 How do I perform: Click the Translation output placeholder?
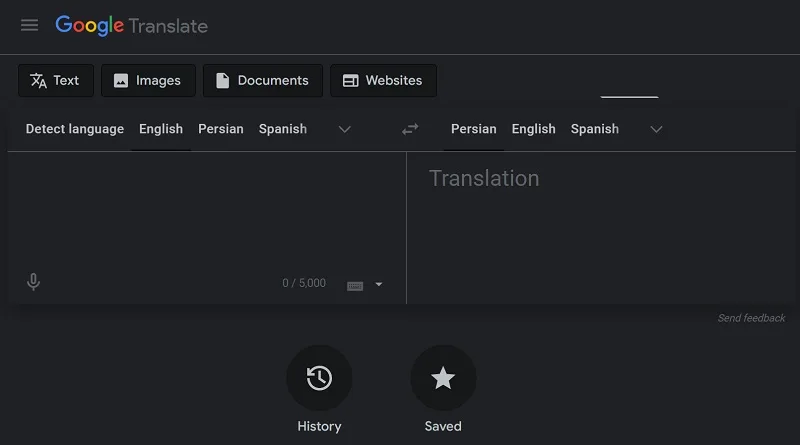(x=484, y=179)
